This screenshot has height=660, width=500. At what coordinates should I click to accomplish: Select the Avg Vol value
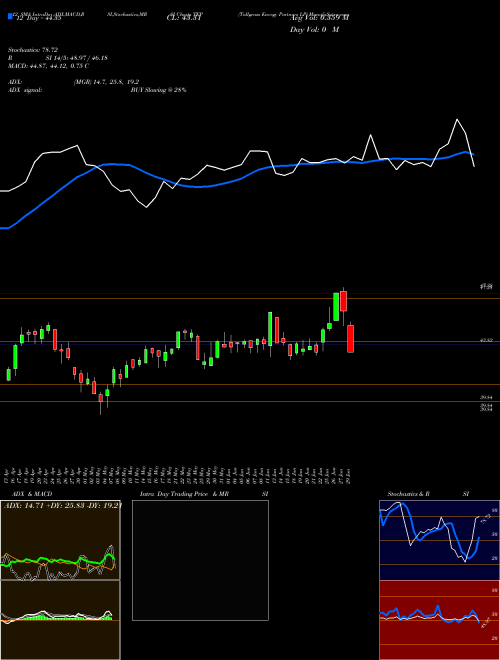pyautogui.click(x=319, y=17)
